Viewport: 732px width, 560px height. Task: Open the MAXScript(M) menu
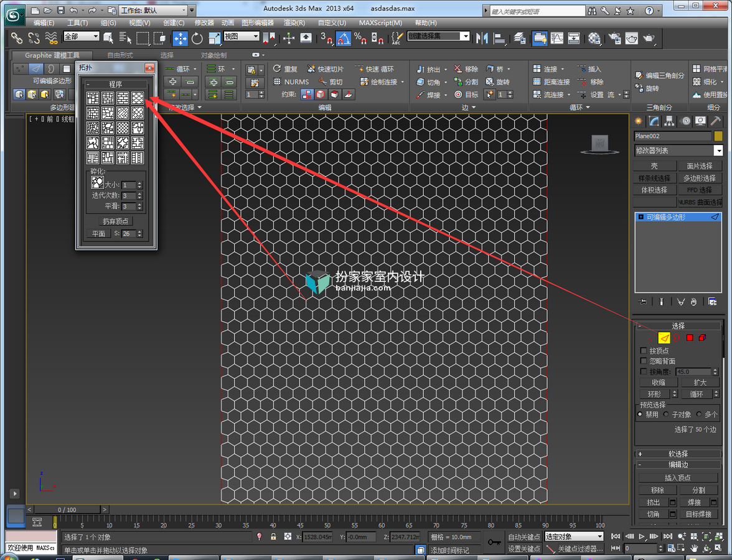pos(380,22)
